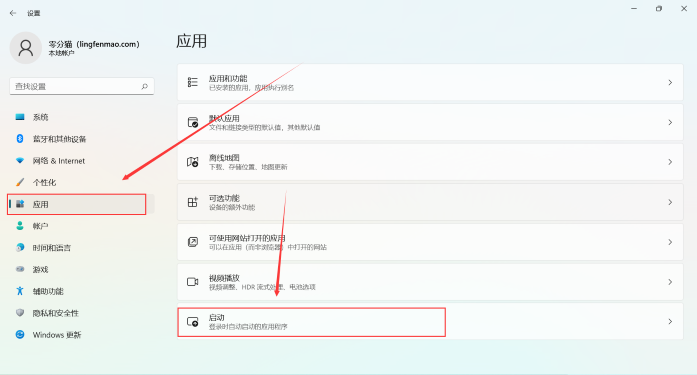This screenshot has width=697, height=375.
Task: Click the 本地帐户 label under the username
Action: pos(61,53)
